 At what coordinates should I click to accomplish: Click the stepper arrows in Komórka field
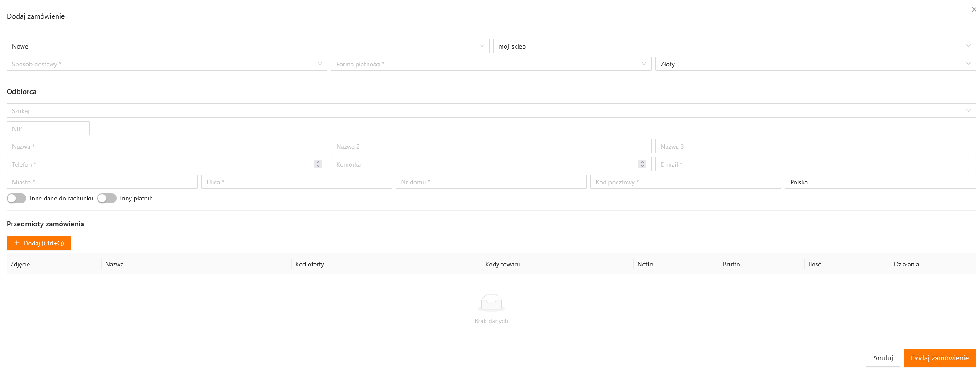pyautogui.click(x=642, y=164)
